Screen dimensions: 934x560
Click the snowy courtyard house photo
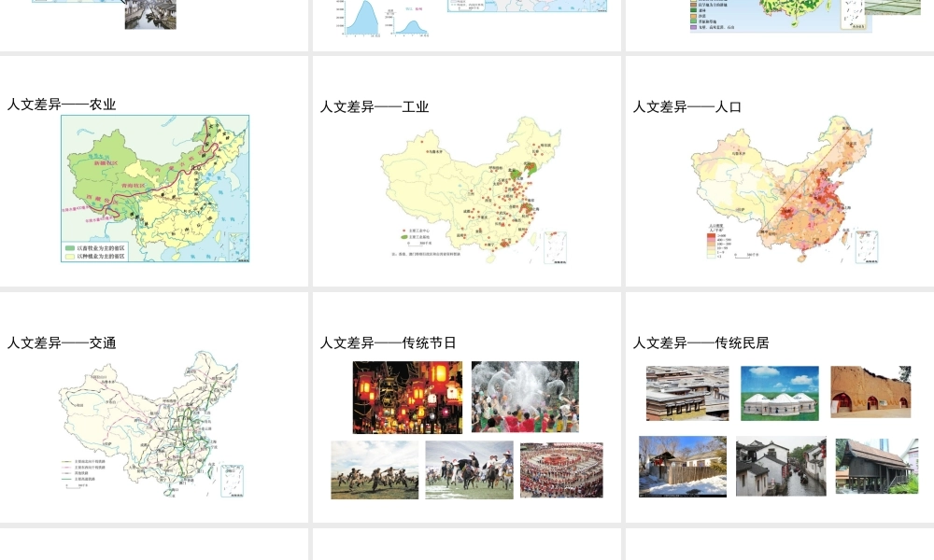click(683, 467)
